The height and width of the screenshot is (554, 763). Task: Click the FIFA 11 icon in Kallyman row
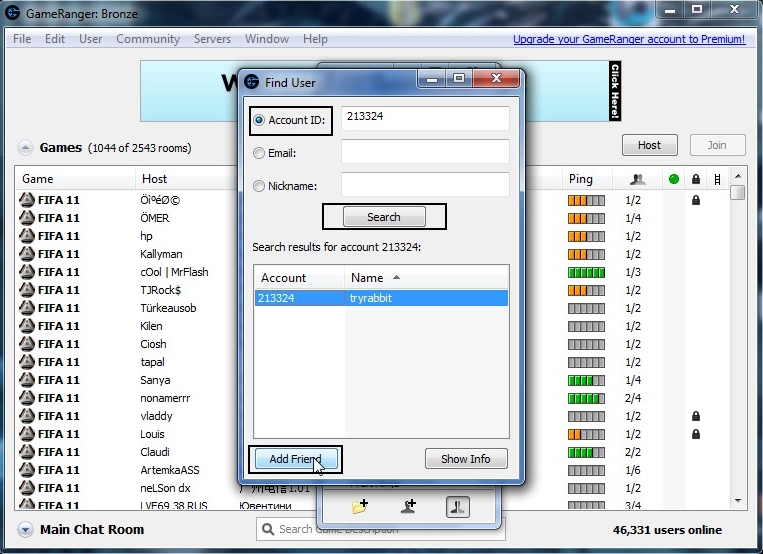coord(27,254)
